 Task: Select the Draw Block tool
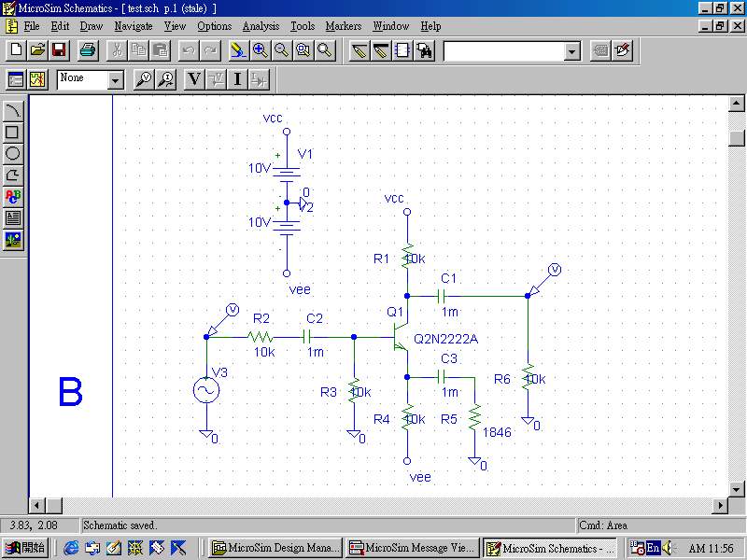[x=402, y=50]
